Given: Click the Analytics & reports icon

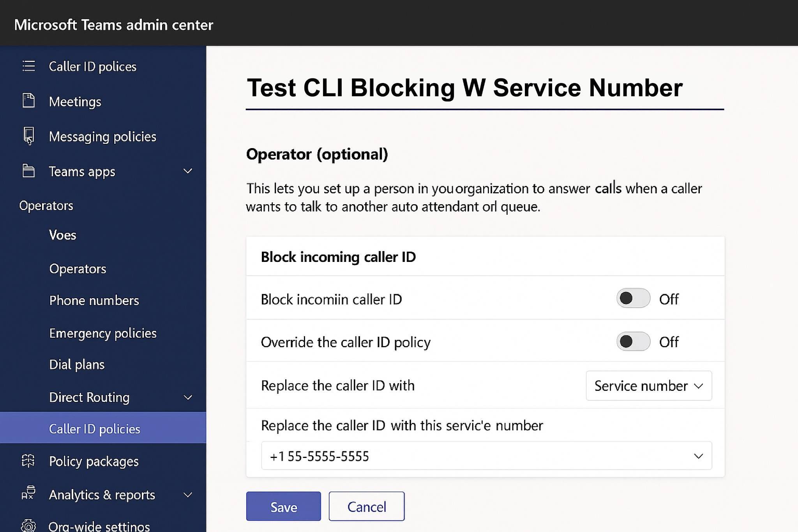Looking at the screenshot, I should (29, 494).
